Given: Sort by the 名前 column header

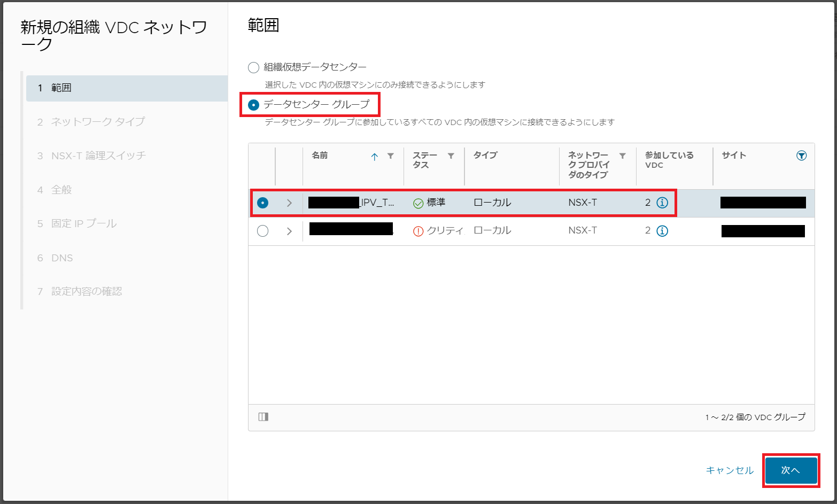Looking at the screenshot, I should [x=320, y=156].
